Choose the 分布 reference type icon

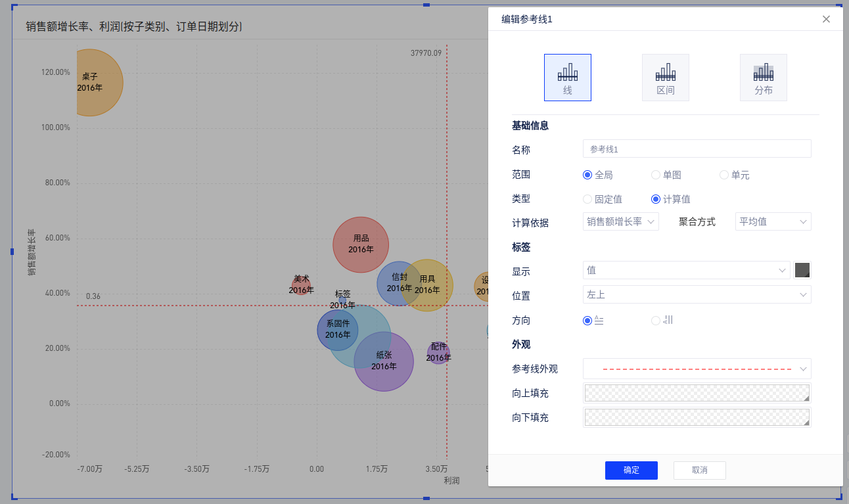(763, 78)
